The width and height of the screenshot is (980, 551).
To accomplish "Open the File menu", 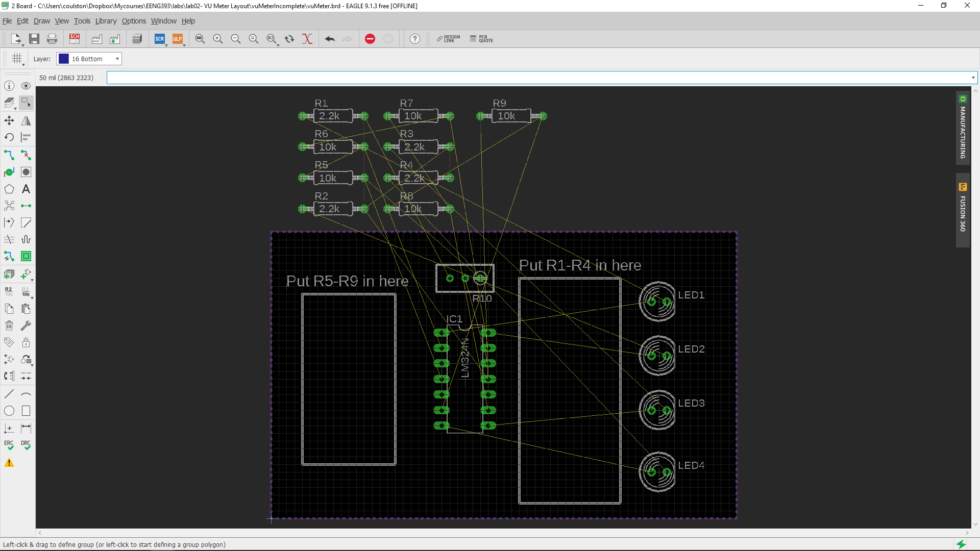I will (7, 21).
